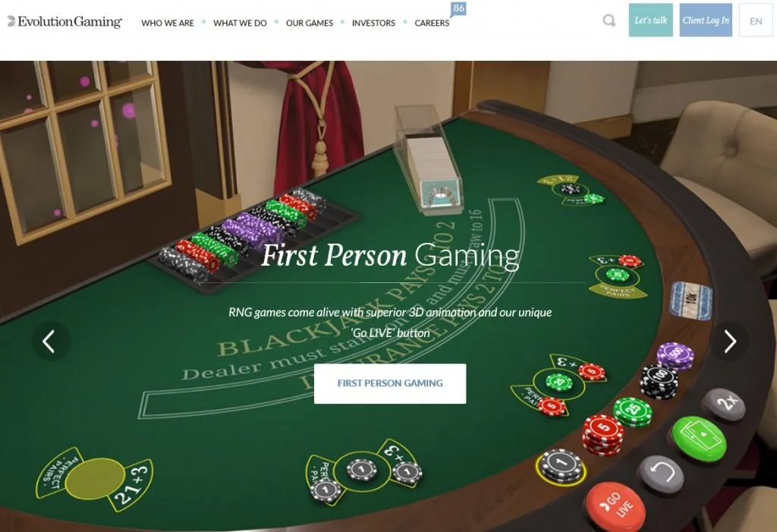Click the FIRST PERSON GAMING button
The width and height of the screenshot is (777, 532).
click(390, 383)
